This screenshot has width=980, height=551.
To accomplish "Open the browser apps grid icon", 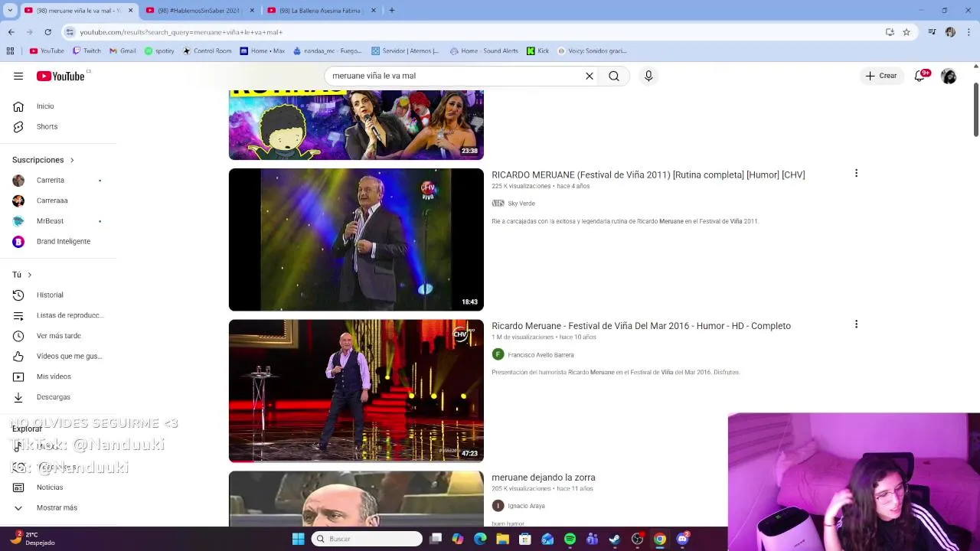I will tap(10, 51).
